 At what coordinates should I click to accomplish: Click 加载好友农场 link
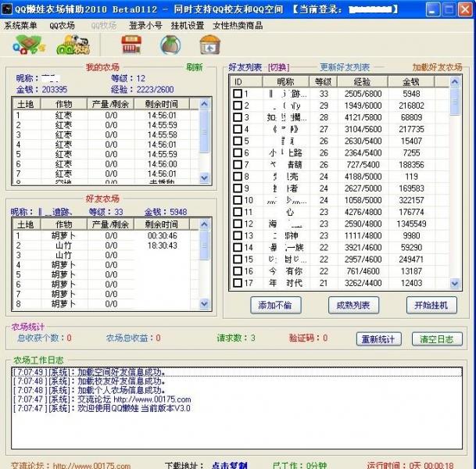click(x=437, y=67)
